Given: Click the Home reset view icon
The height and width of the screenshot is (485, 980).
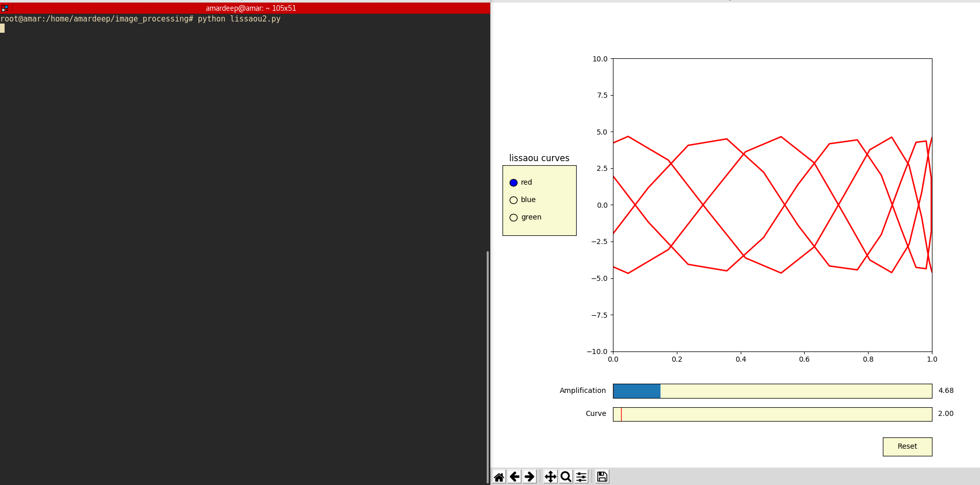Looking at the screenshot, I should (x=499, y=477).
